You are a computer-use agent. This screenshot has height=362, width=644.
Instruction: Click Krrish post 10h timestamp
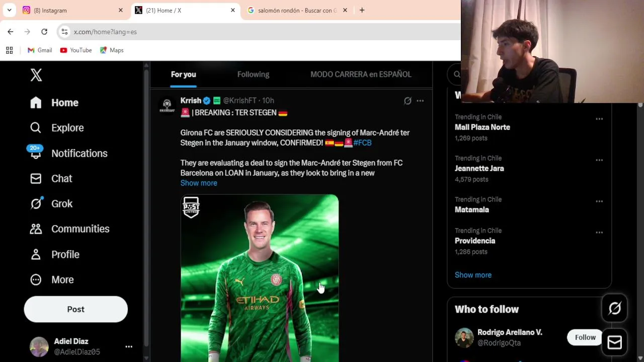268,101
